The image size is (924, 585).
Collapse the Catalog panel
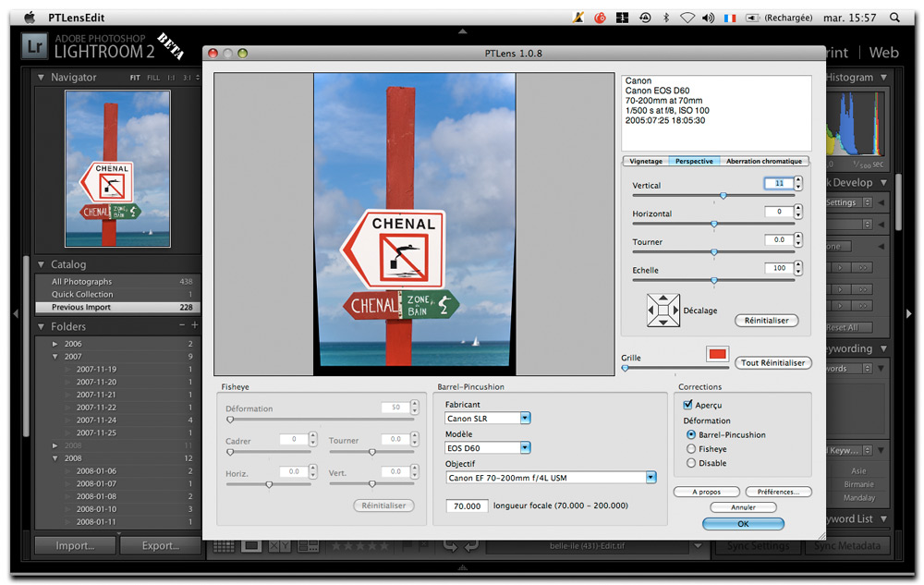(x=41, y=264)
